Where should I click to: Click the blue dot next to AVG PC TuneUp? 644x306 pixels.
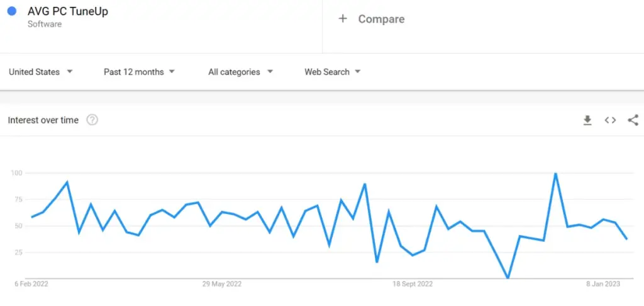pyautogui.click(x=12, y=11)
